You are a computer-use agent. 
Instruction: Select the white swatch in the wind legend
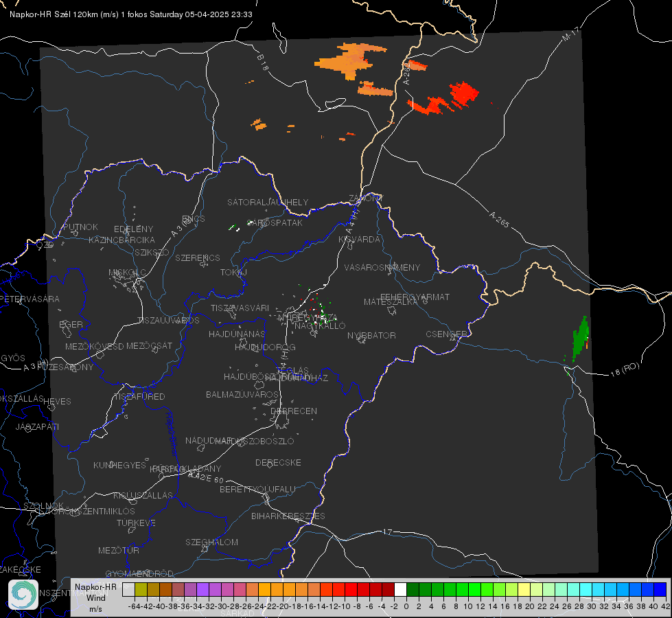[400, 589]
